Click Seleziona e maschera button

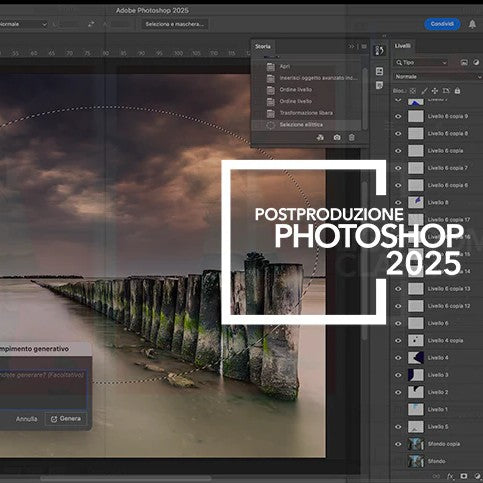click(174, 24)
